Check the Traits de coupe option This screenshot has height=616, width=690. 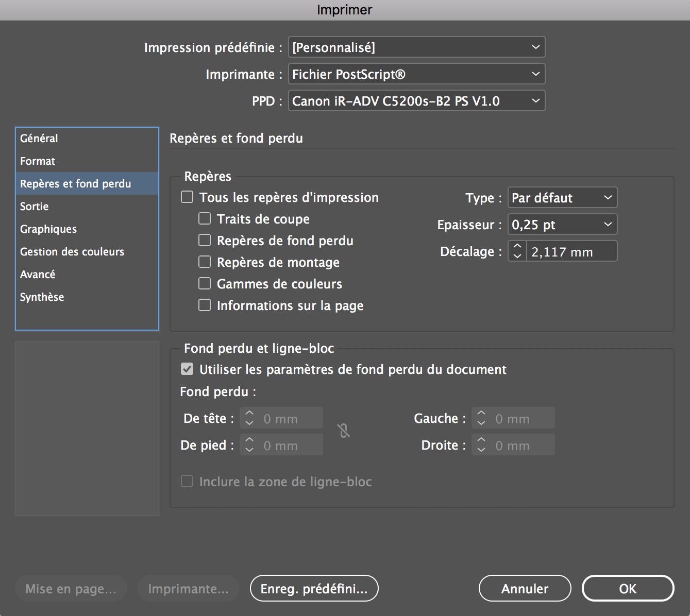(x=205, y=219)
